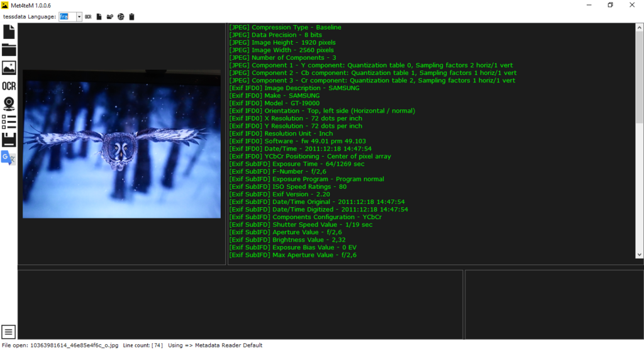This screenshot has height=350, width=644.
Task: Open the folder icon in left sidebar
Action: click(x=9, y=50)
